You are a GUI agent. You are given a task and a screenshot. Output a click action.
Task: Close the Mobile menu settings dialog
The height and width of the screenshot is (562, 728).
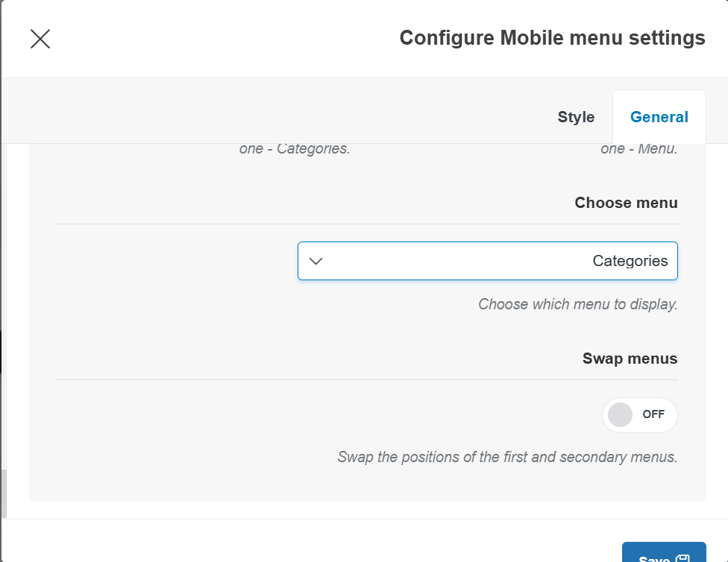tap(40, 39)
